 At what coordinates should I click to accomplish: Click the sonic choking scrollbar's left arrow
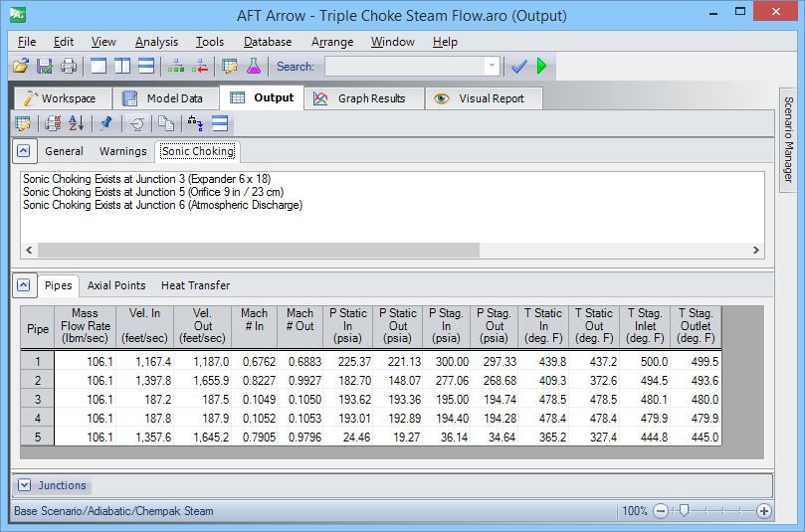[29, 250]
